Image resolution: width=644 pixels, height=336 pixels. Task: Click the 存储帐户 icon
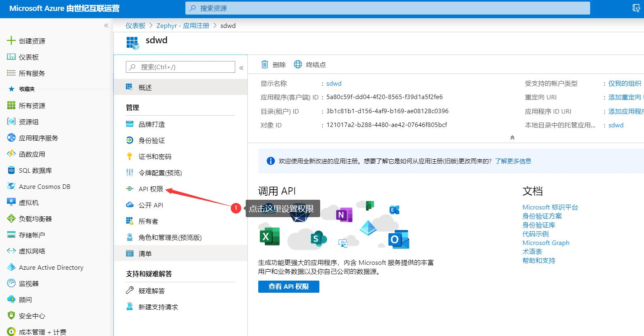click(x=11, y=235)
